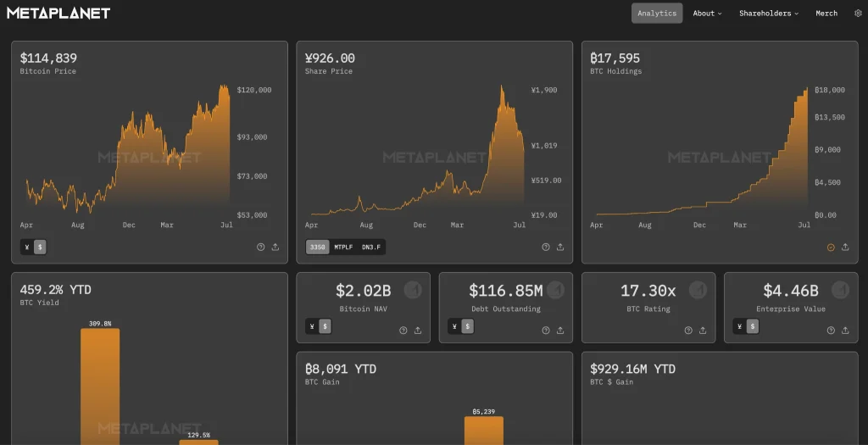Open the help icon on the BTC Rating card
This screenshot has width=868, height=445.
point(688,331)
